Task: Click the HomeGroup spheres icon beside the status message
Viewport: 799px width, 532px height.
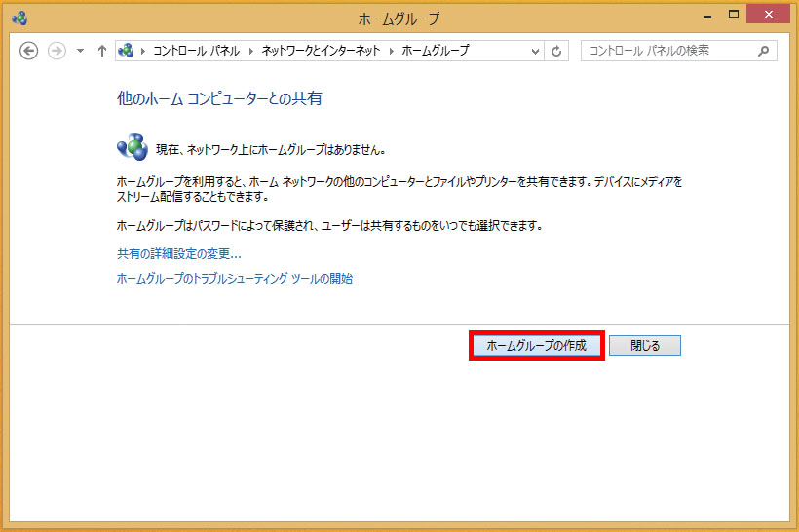Action: tap(133, 147)
